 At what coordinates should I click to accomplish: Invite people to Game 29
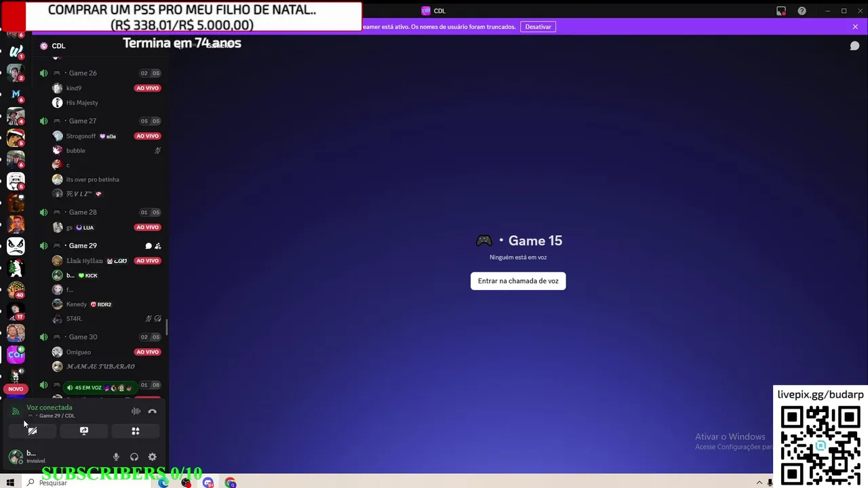158,246
